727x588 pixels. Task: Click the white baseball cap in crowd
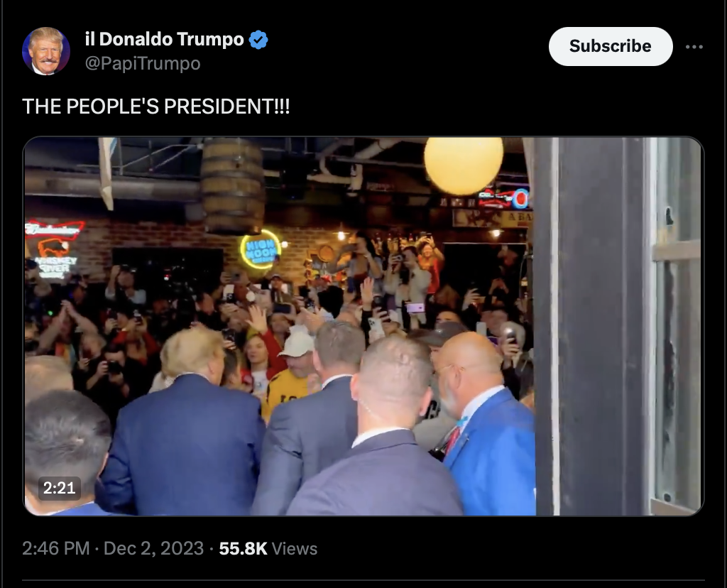click(296, 344)
